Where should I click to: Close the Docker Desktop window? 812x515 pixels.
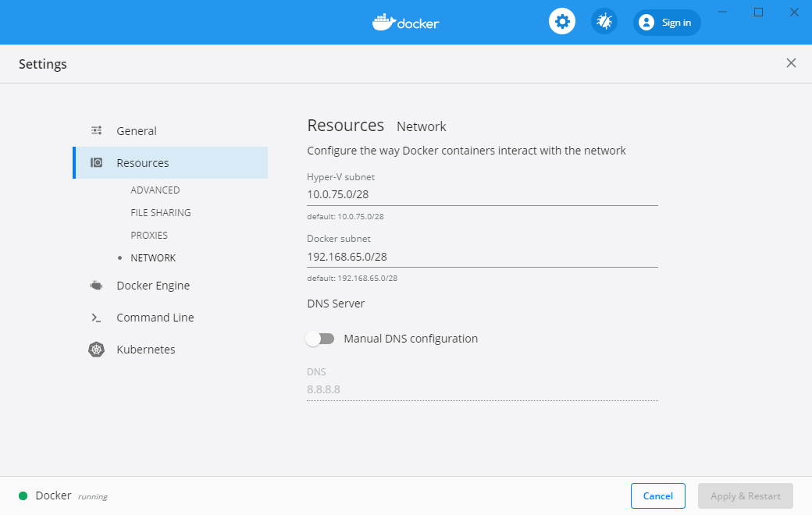[x=794, y=12]
